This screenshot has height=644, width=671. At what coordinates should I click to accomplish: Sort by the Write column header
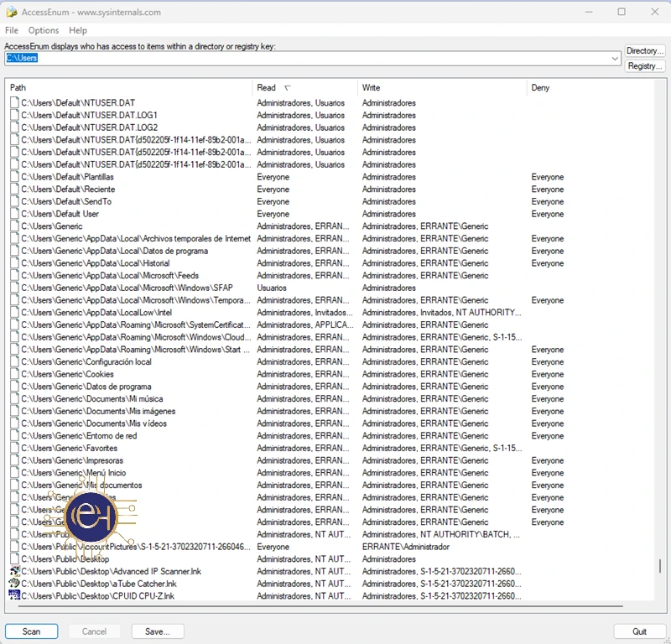(x=442, y=88)
